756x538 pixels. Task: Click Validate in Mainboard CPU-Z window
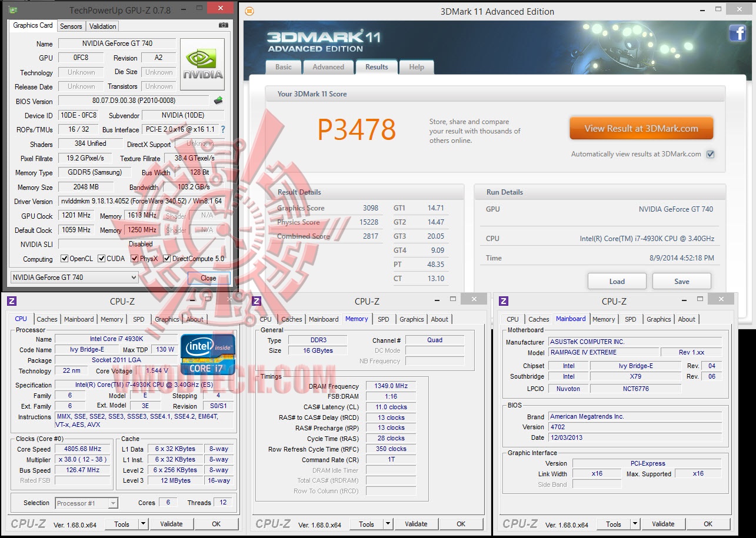[663, 524]
